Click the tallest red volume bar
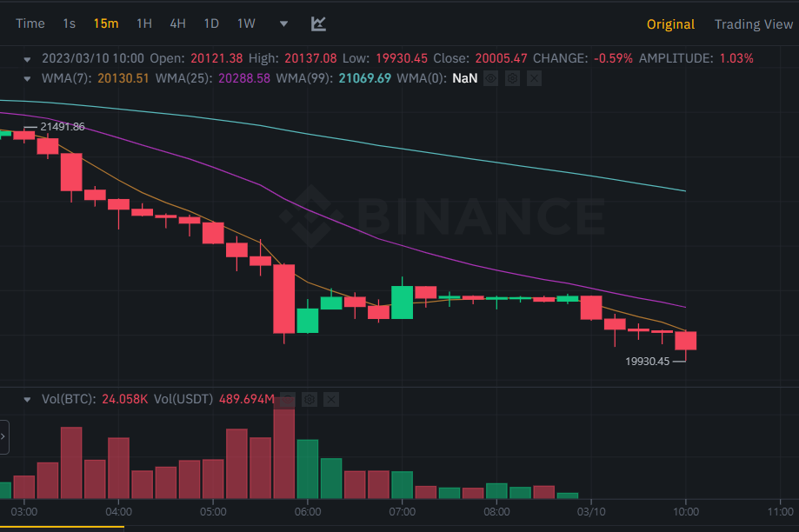Viewport: 799px width, 532px height. 283,449
